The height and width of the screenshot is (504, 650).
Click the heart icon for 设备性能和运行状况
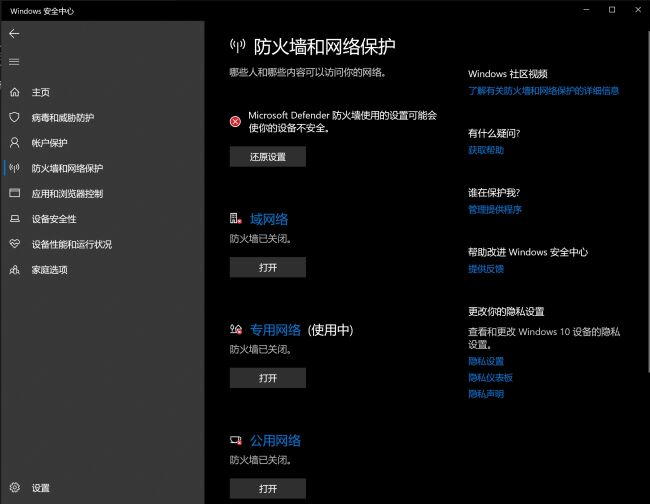click(x=15, y=244)
